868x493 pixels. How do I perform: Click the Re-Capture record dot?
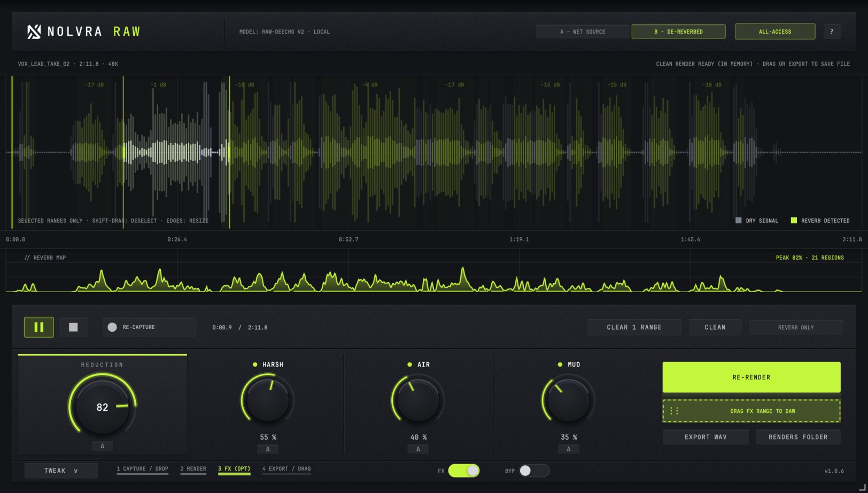point(112,327)
